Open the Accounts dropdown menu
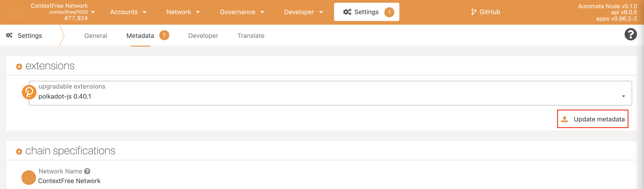644x189 pixels. 128,12
